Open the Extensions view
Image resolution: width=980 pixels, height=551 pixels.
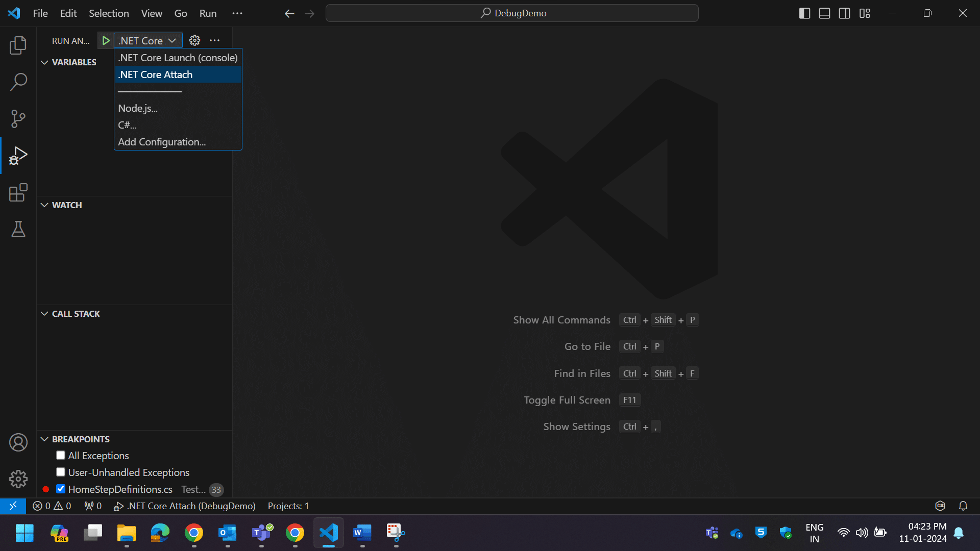18,192
